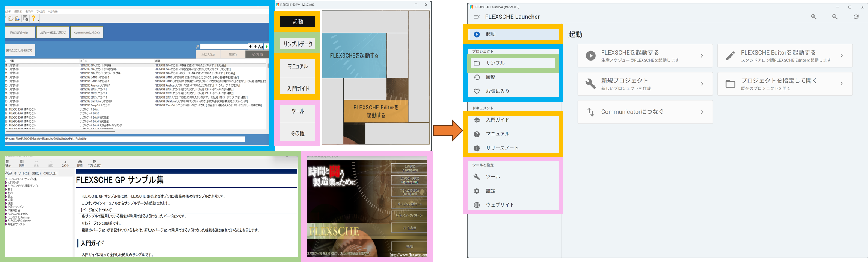Open リリースノート in the sidebar
868x263 pixels.
coord(502,148)
